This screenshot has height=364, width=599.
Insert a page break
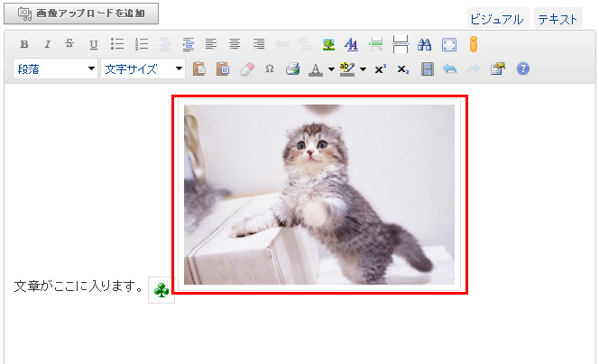point(400,44)
